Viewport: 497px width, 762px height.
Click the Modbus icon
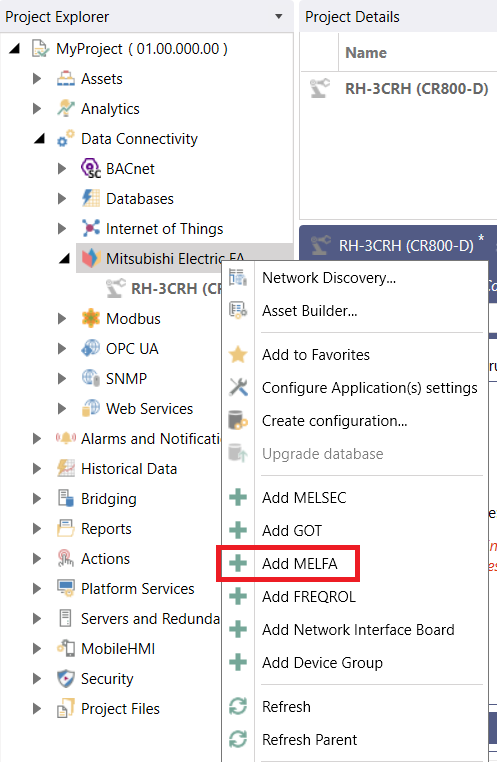91,319
